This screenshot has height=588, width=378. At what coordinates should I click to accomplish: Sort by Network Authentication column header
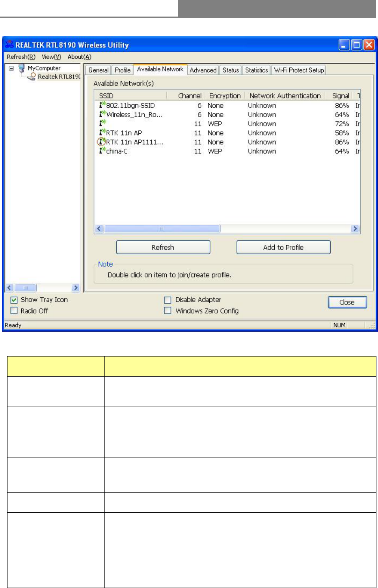285,95
